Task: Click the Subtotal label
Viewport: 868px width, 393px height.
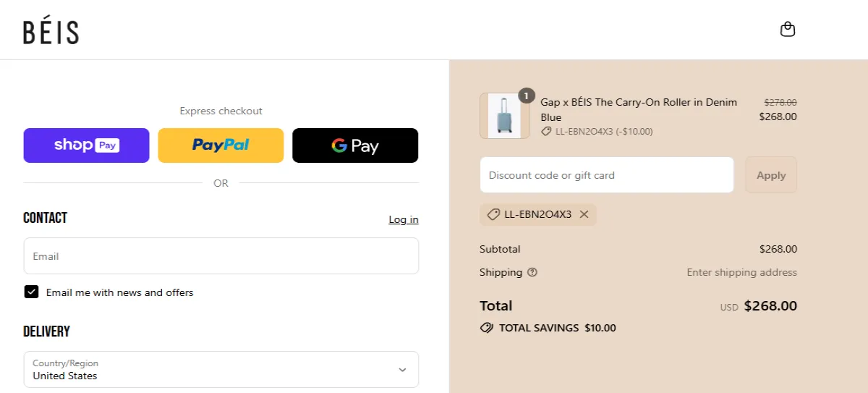Action: [x=500, y=249]
